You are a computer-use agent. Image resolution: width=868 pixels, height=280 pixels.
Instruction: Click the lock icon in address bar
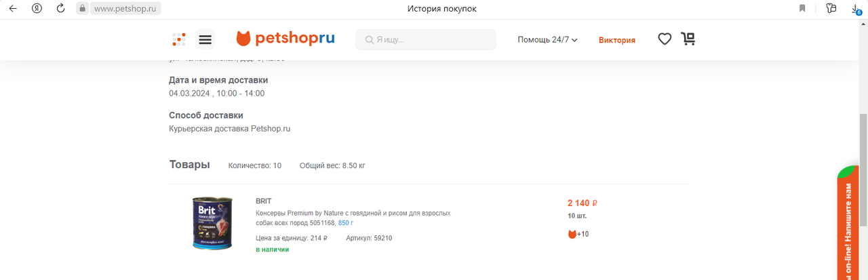[82, 8]
